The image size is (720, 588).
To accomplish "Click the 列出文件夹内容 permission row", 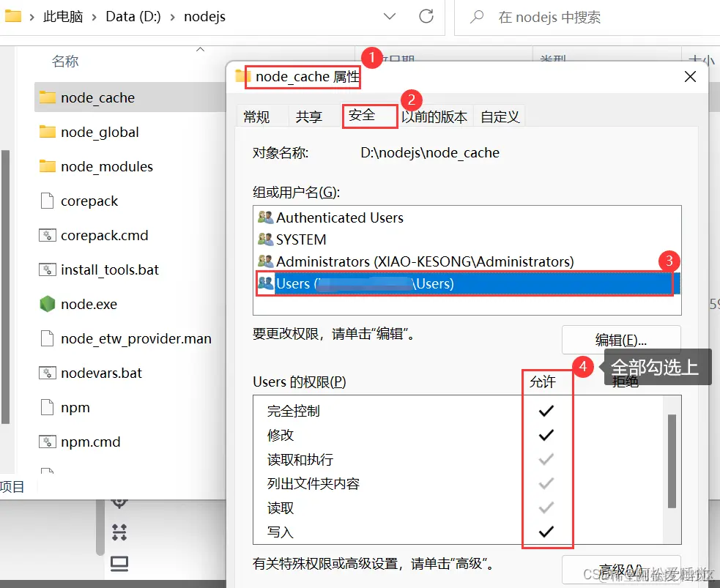I will [x=459, y=484].
